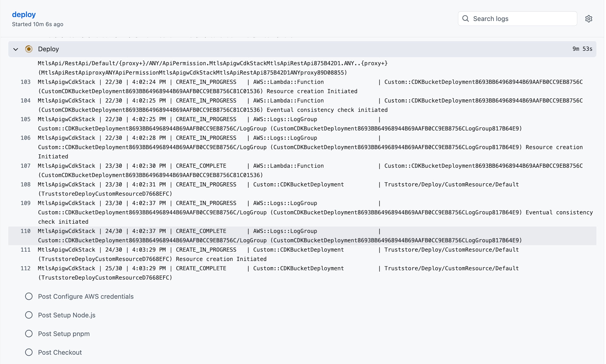Viewport: 606px width, 364px height.
Task: Click the magnifier icon in search box
Action: pyautogui.click(x=466, y=19)
